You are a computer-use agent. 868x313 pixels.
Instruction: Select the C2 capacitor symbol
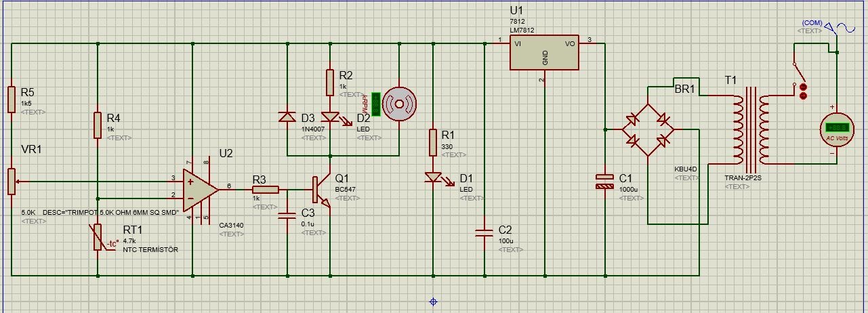(484, 233)
